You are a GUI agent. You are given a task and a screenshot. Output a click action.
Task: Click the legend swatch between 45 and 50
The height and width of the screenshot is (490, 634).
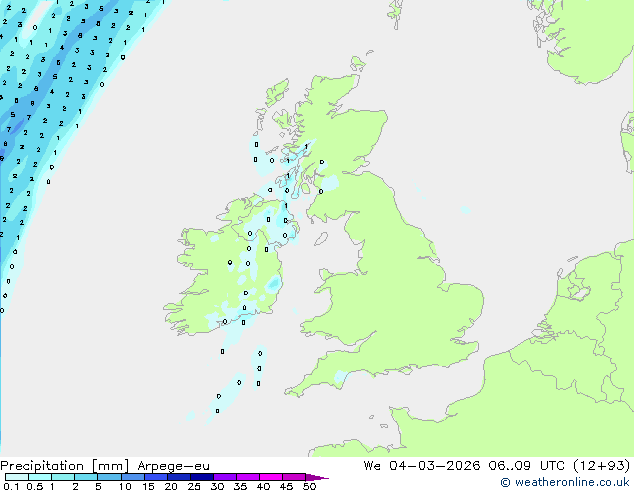[293, 477]
